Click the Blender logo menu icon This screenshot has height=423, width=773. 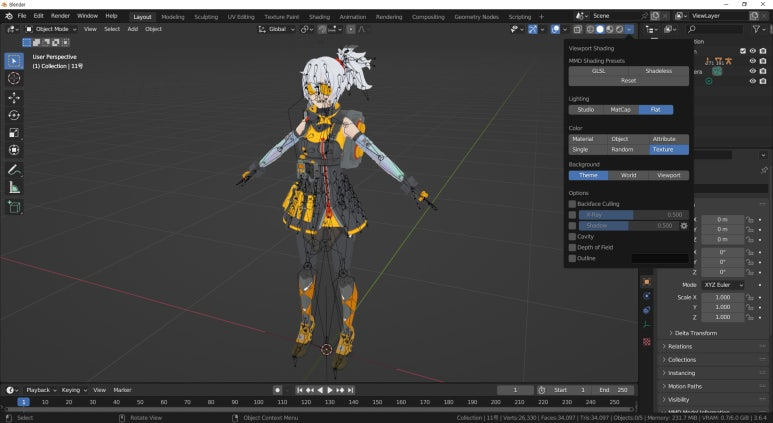[8, 16]
